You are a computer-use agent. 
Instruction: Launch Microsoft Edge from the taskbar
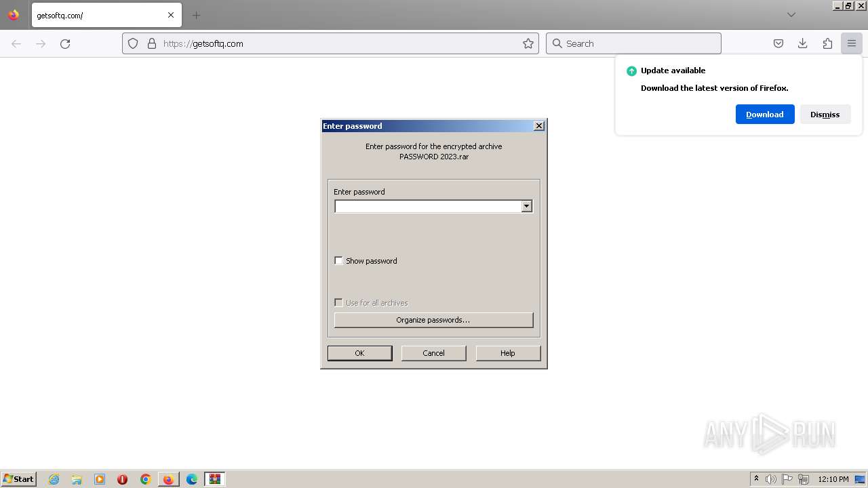click(192, 479)
